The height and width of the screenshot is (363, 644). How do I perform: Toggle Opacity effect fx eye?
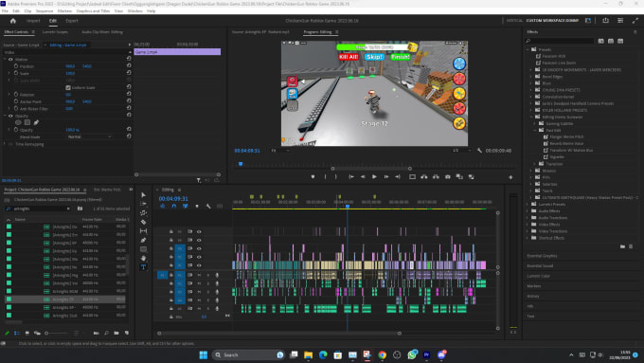[x=10, y=116]
